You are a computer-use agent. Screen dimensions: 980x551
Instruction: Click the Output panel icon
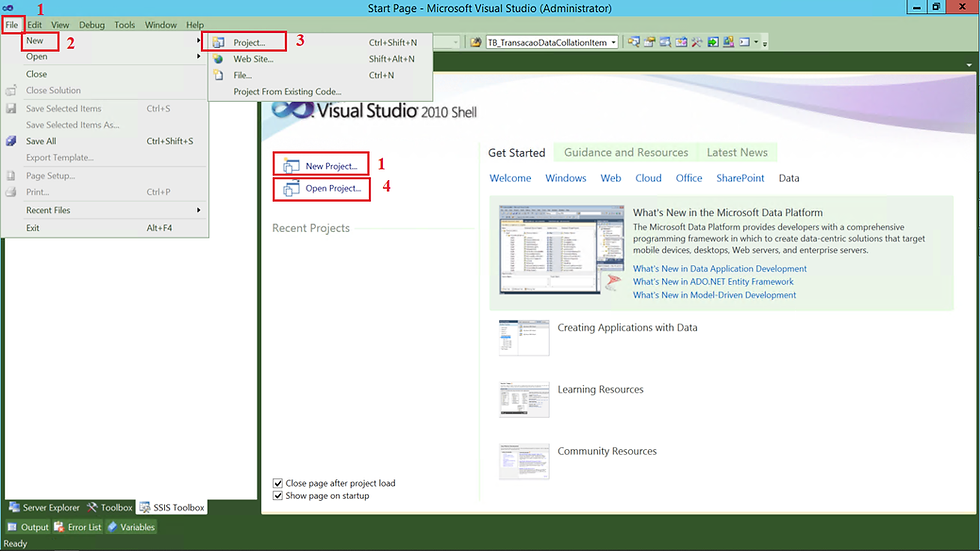[12, 527]
